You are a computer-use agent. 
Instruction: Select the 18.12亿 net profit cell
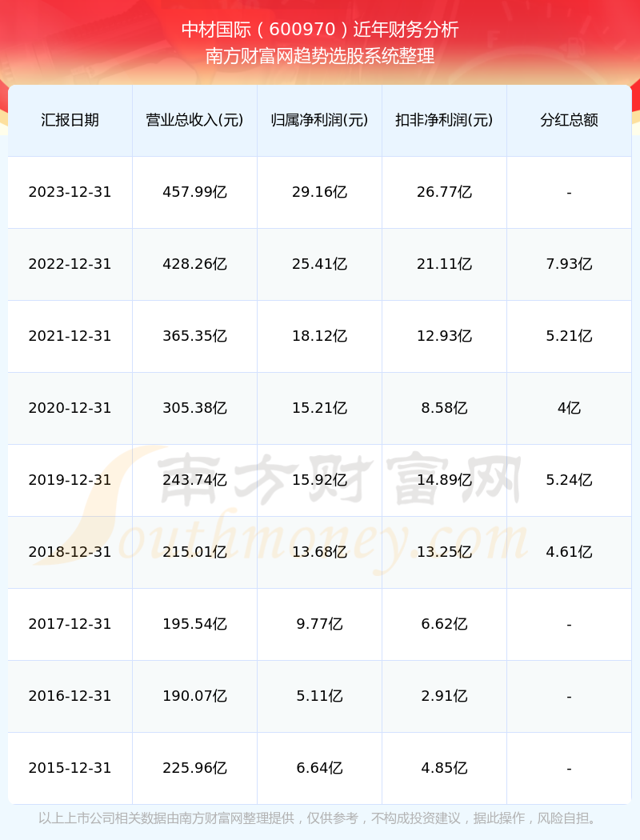point(320,336)
